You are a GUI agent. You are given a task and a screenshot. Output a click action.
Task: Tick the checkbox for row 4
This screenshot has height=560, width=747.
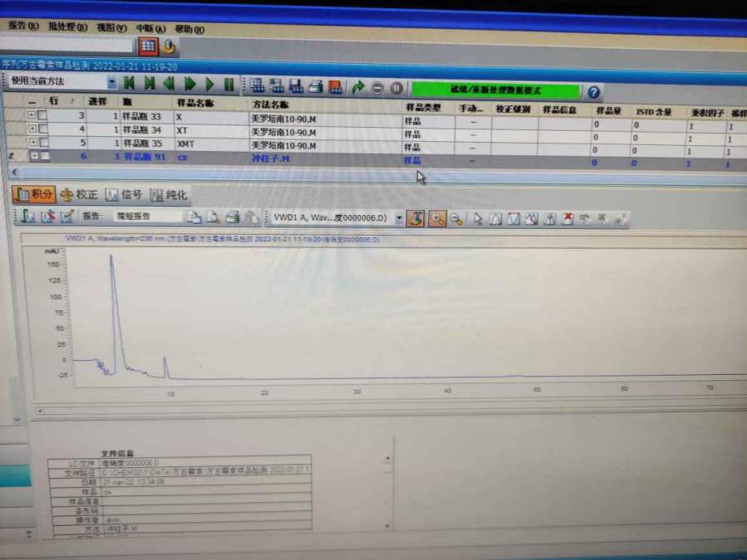(43, 129)
